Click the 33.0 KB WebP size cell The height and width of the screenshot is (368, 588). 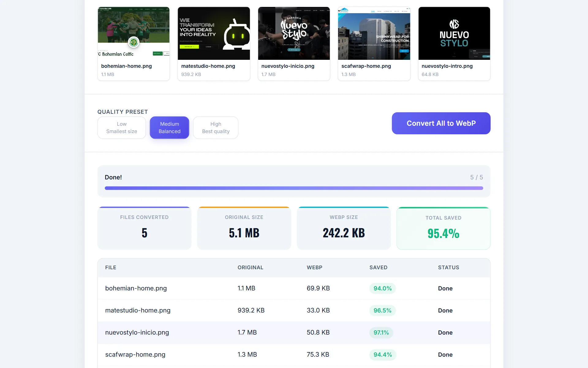(x=318, y=310)
